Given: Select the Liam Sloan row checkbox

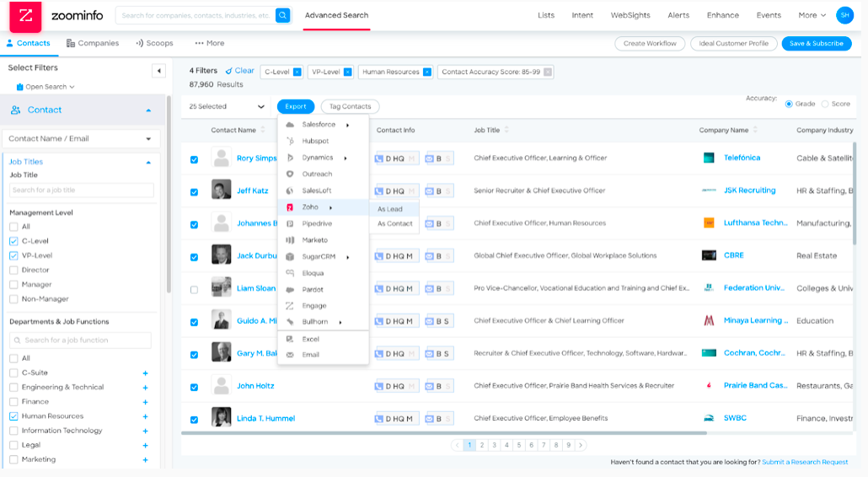Looking at the screenshot, I should (195, 289).
